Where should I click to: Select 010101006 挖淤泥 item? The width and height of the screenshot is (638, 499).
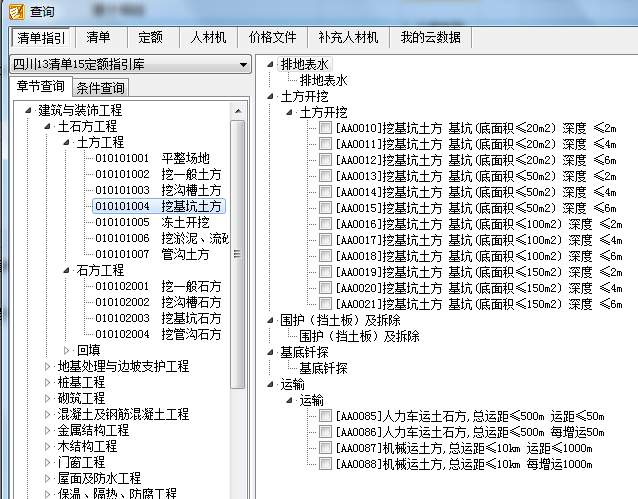coord(162,238)
